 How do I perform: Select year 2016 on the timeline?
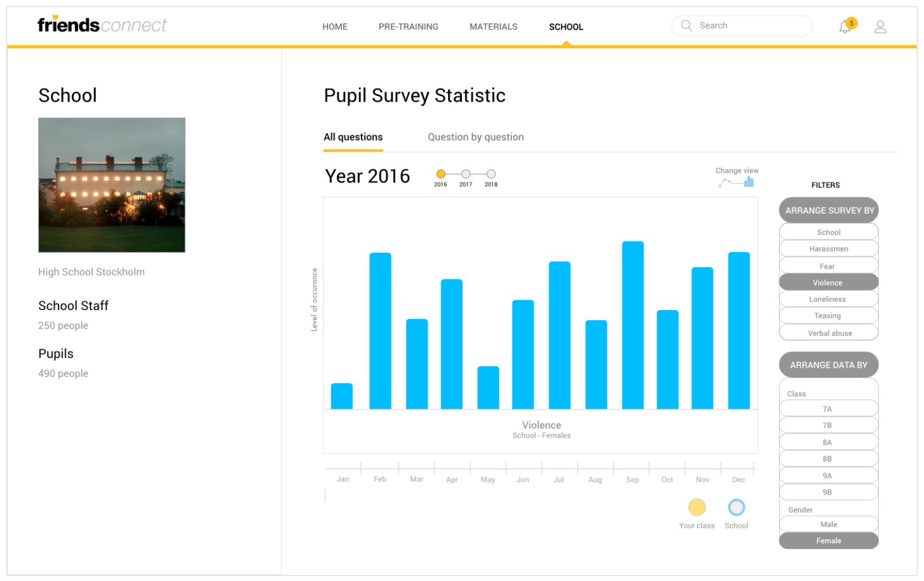(x=441, y=174)
